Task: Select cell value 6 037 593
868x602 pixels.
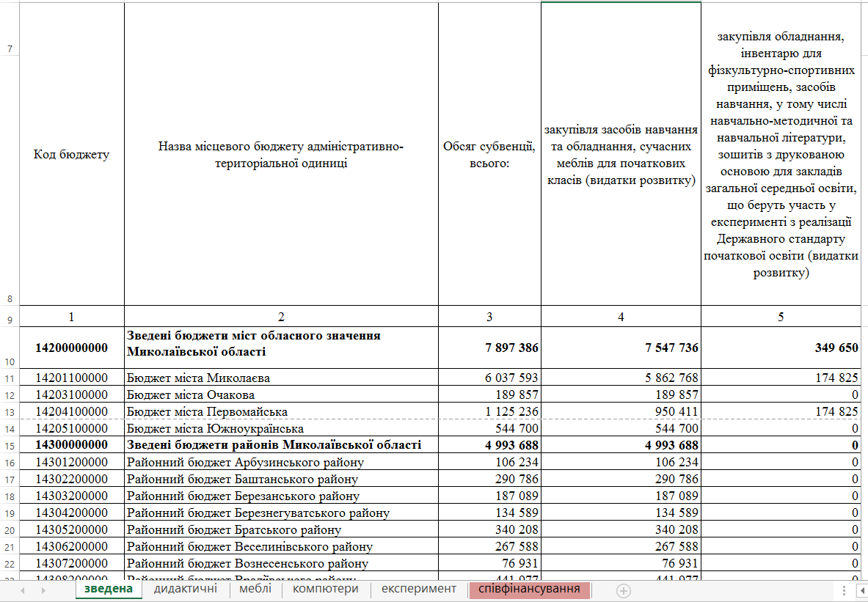Action: pos(489,378)
